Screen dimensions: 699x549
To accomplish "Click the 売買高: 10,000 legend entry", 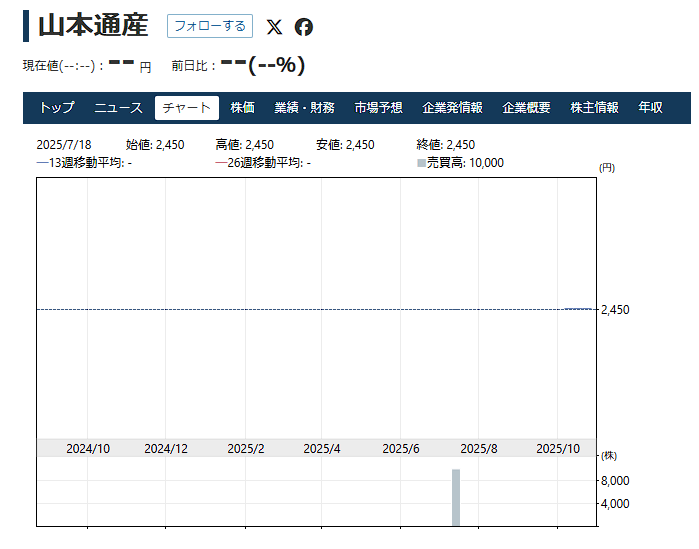I will [461, 163].
